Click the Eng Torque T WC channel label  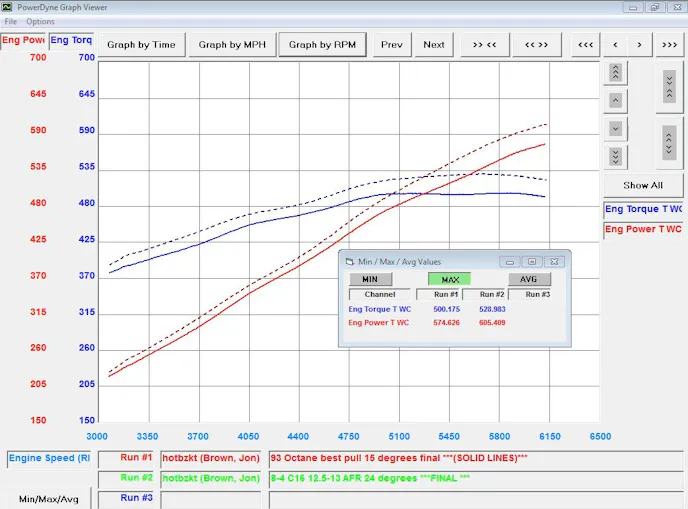pyautogui.click(x=643, y=209)
